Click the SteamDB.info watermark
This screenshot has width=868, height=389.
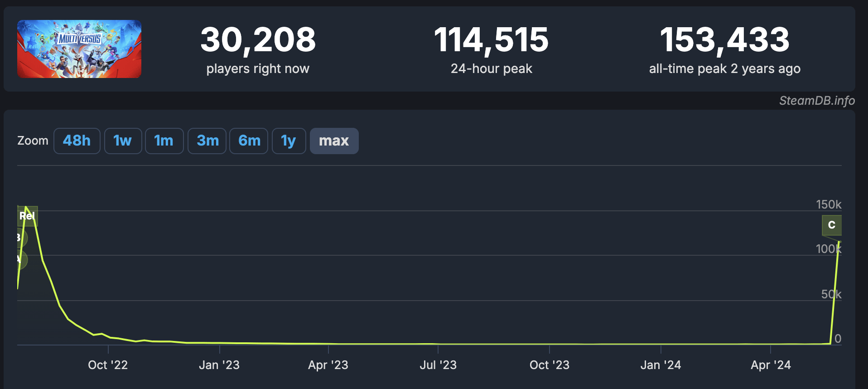pos(817,101)
